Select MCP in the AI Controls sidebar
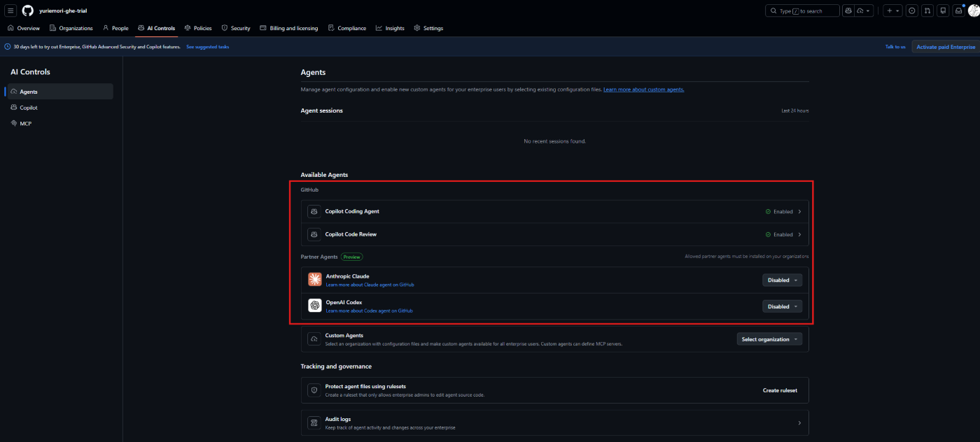Screen dimensions: 980x442 (x=60, y=124)
